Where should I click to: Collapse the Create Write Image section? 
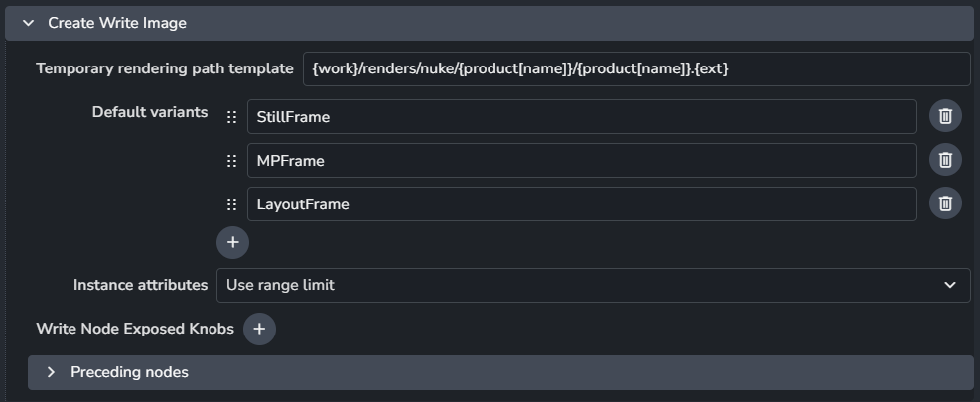coord(28,23)
